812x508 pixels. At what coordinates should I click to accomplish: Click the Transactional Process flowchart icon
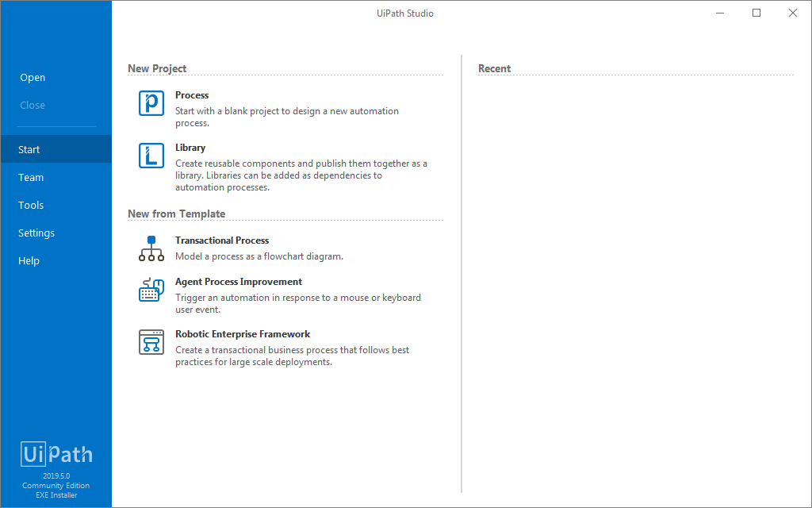pyautogui.click(x=151, y=248)
